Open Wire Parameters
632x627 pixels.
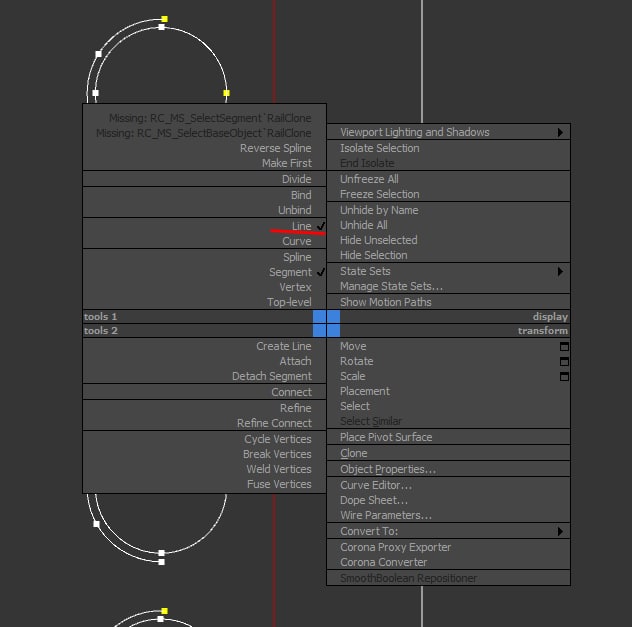pyautogui.click(x=386, y=515)
